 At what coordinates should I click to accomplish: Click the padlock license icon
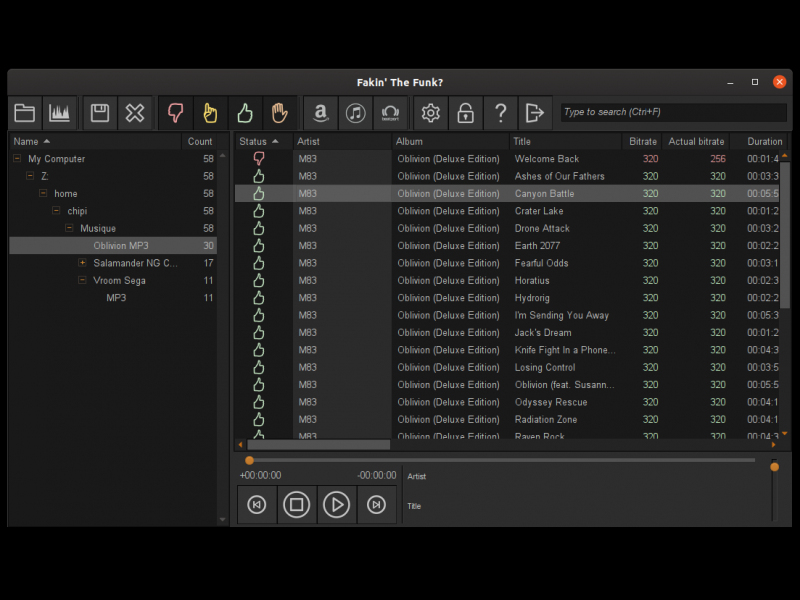465,113
